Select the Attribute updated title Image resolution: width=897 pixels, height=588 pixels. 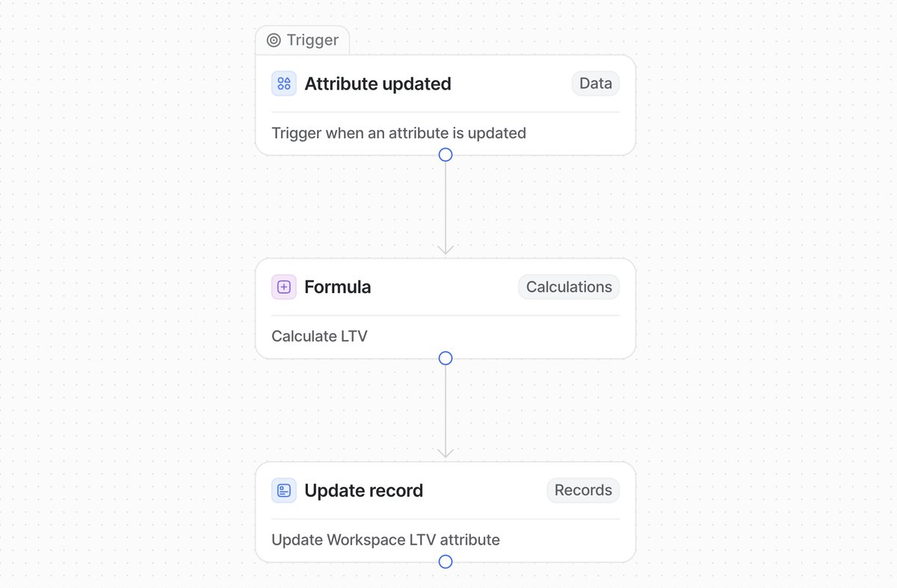coord(377,84)
